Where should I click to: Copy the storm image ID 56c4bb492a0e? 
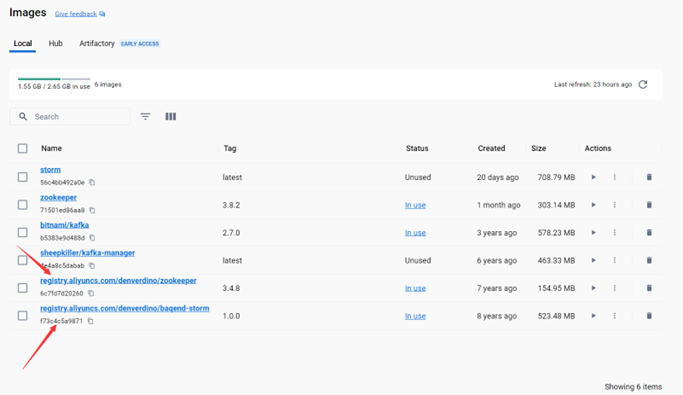click(x=92, y=182)
